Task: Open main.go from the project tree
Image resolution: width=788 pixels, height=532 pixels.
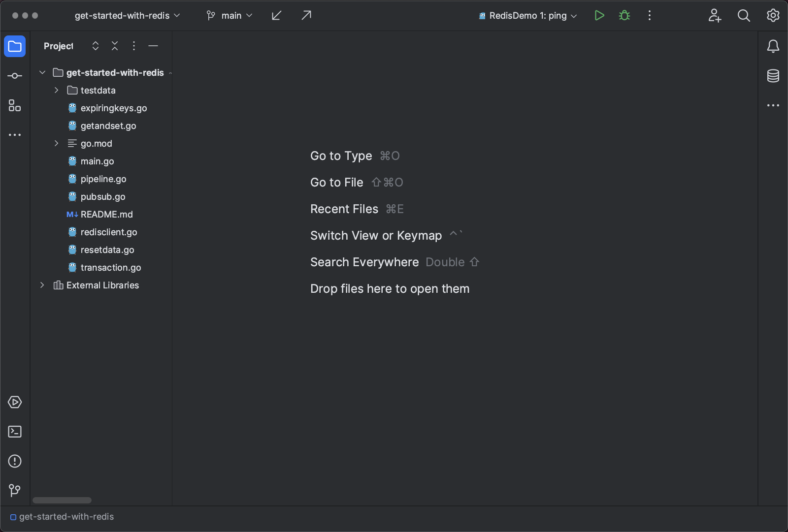Action: [98, 161]
